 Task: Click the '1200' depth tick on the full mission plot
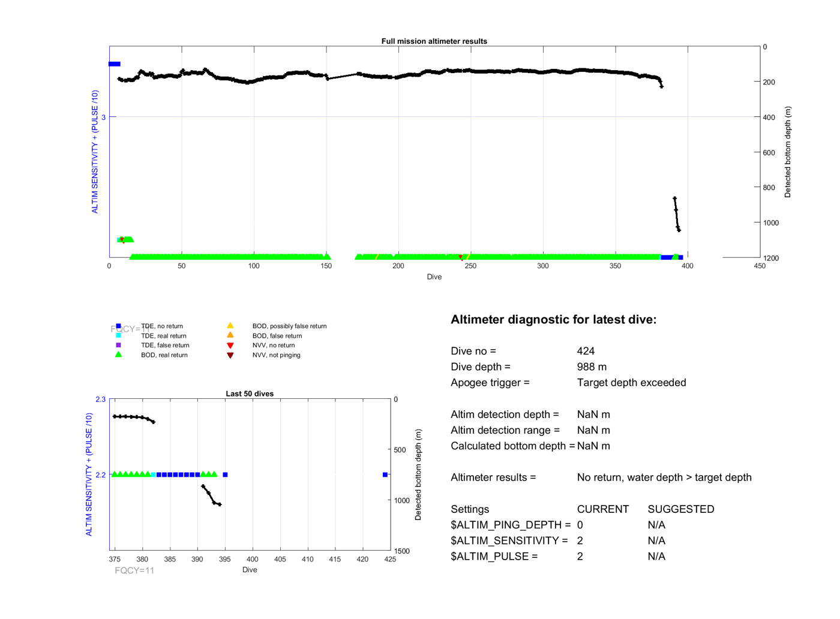coord(770,258)
